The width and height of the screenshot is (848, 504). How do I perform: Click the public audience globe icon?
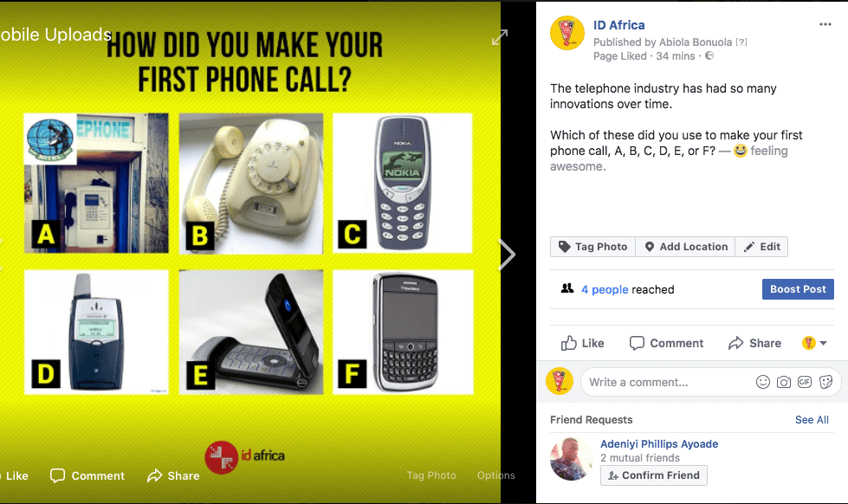(709, 55)
